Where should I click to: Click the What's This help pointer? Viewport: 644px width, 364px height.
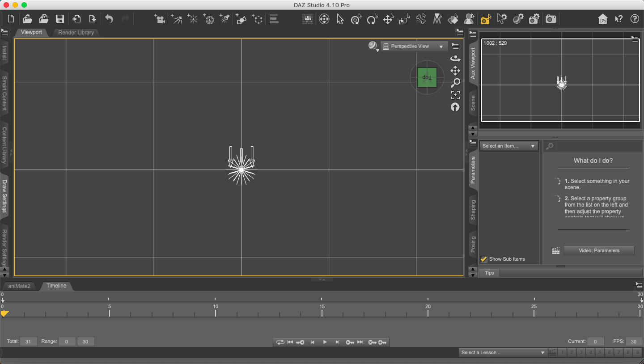619,19
